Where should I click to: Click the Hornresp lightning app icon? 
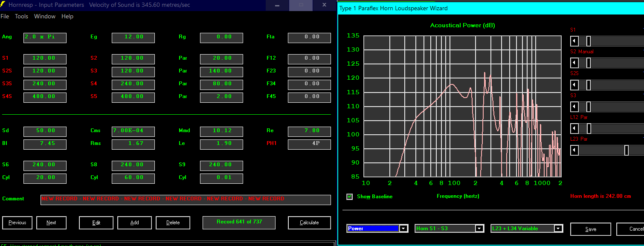coord(3,5)
